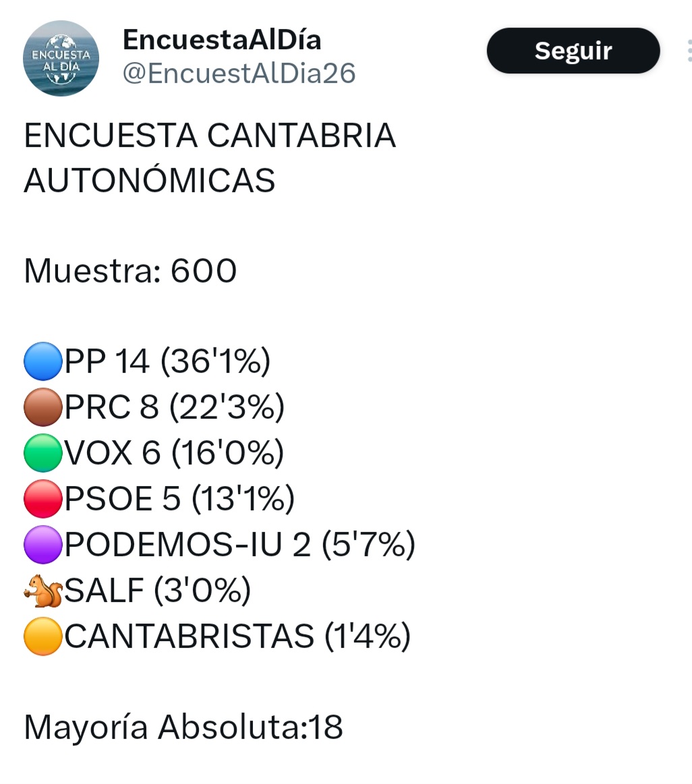Click the Seguir follow button
This screenshot has height=784, width=692.
coord(573,51)
